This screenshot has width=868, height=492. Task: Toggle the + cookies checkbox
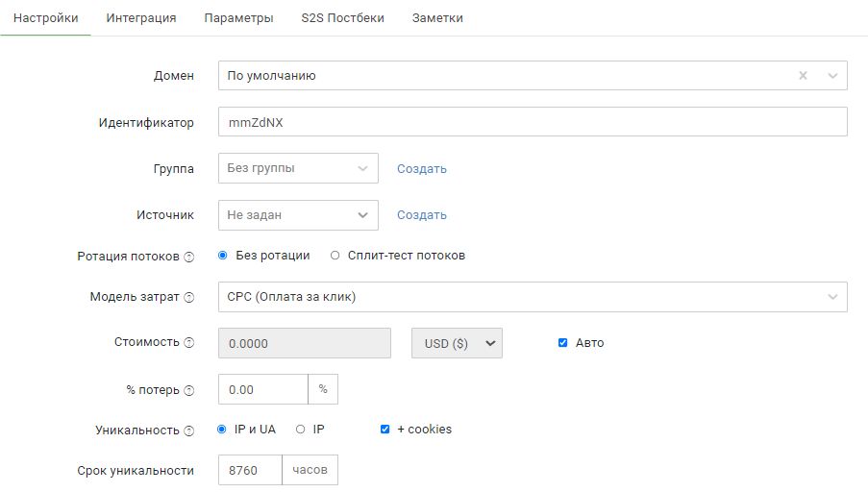tap(385, 430)
